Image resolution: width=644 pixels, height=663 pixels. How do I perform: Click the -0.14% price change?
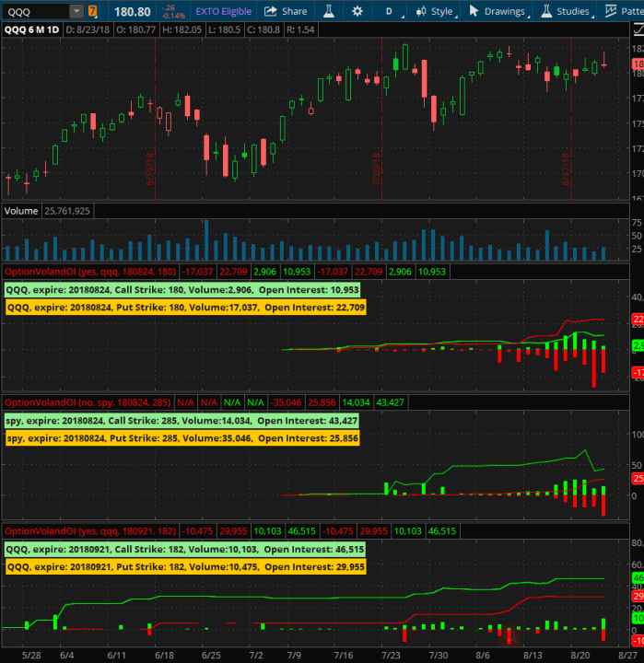pyautogui.click(x=173, y=16)
